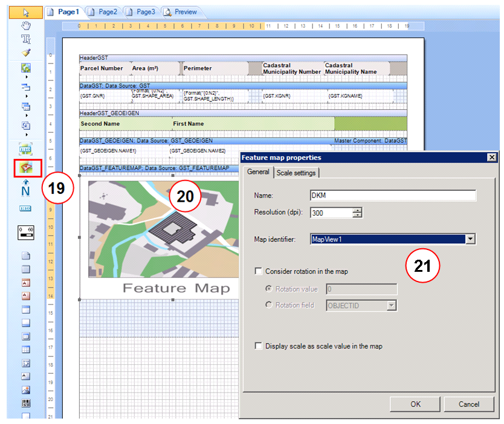
Task: Select the text tool
Action: [x=25, y=37]
